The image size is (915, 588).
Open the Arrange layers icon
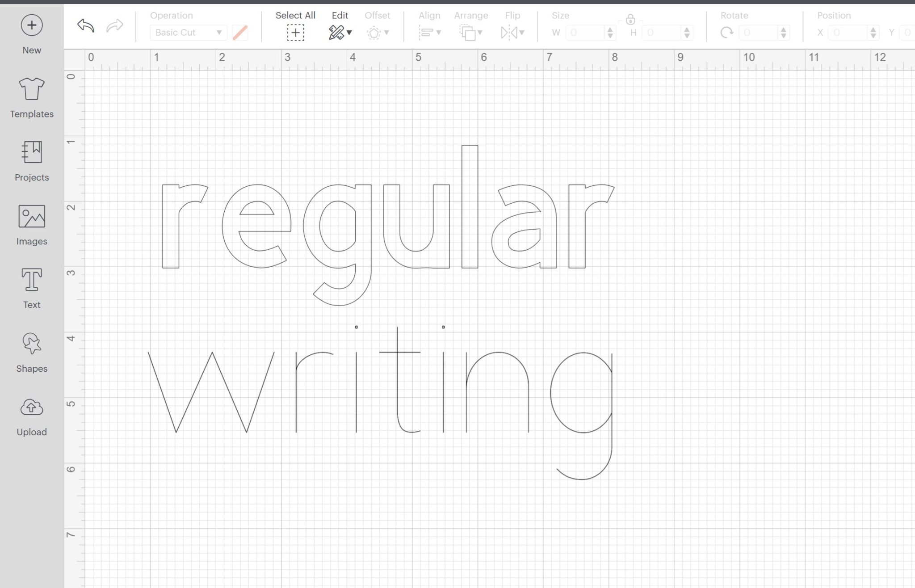tap(467, 33)
